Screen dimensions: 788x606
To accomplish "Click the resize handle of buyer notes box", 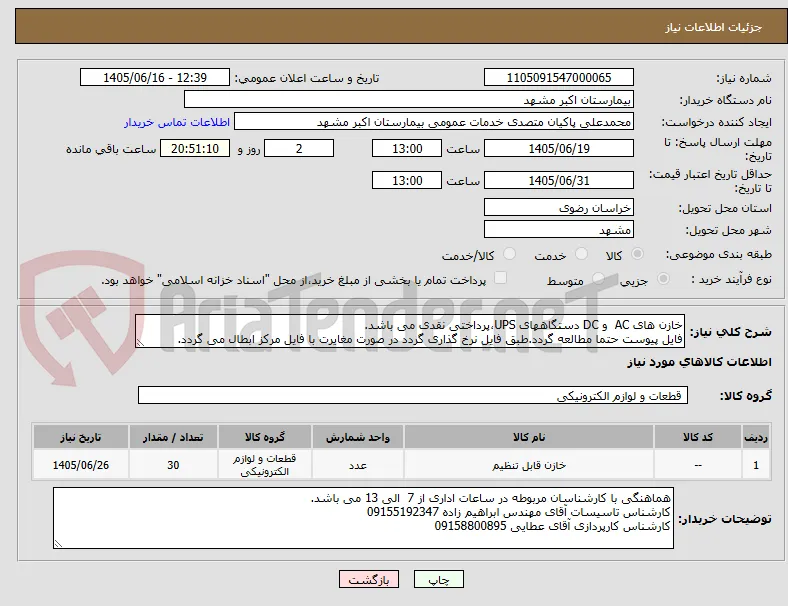I will pos(58,543).
